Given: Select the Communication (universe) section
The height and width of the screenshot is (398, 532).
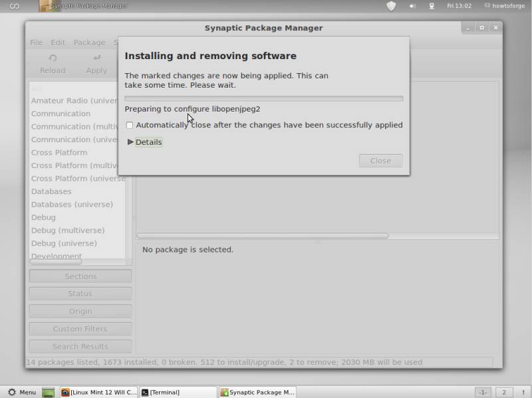Looking at the screenshot, I should (74, 140).
